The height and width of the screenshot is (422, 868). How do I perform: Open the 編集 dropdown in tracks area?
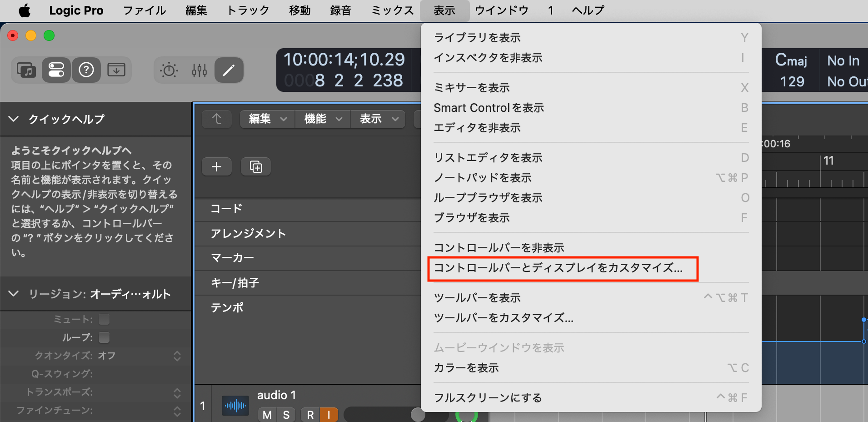(268, 119)
